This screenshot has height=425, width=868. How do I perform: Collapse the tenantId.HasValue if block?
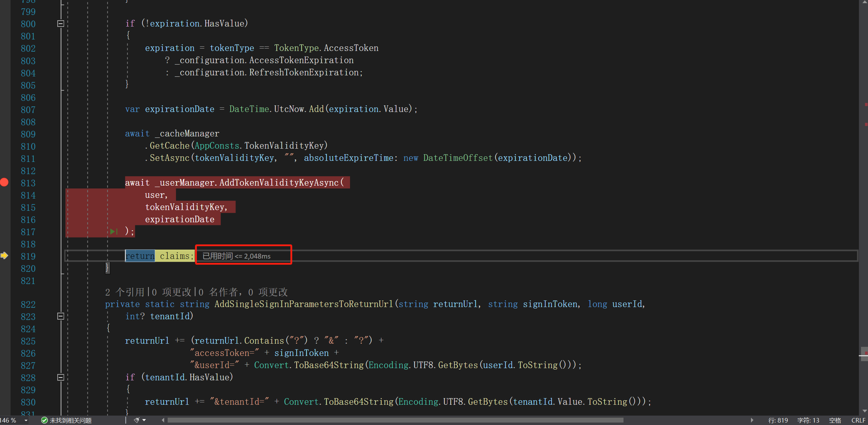pyautogui.click(x=60, y=377)
